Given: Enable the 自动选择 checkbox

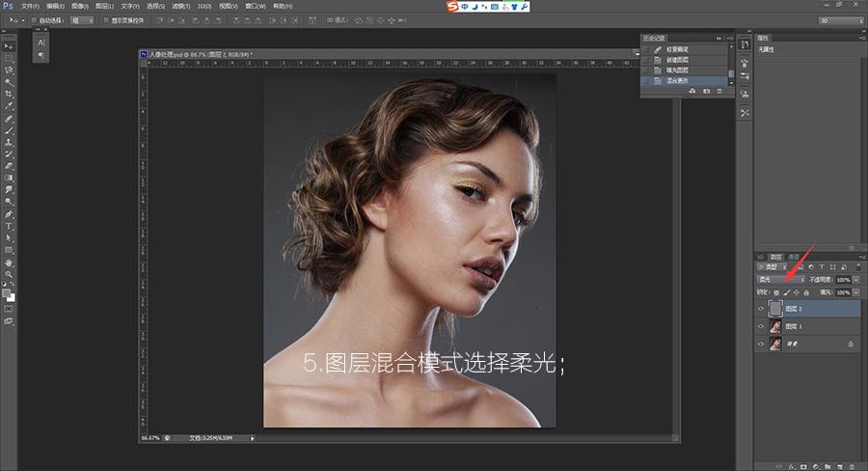Looking at the screenshot, I should 34,19.
